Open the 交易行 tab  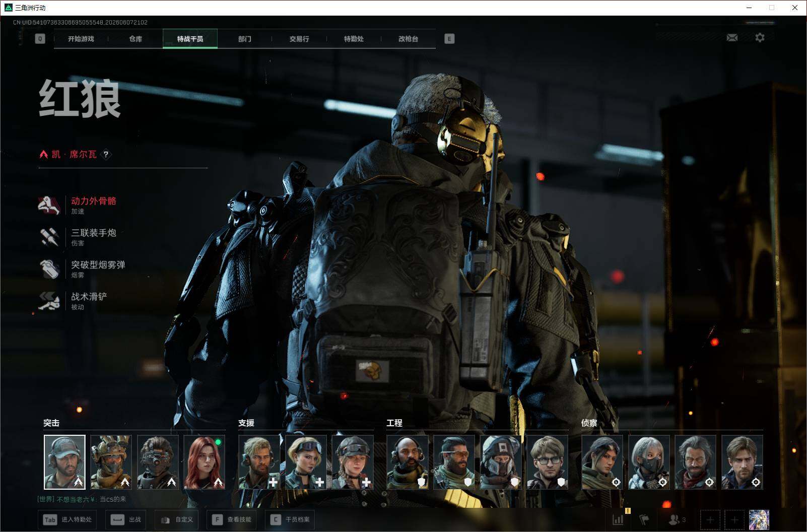tap(299, 39)
